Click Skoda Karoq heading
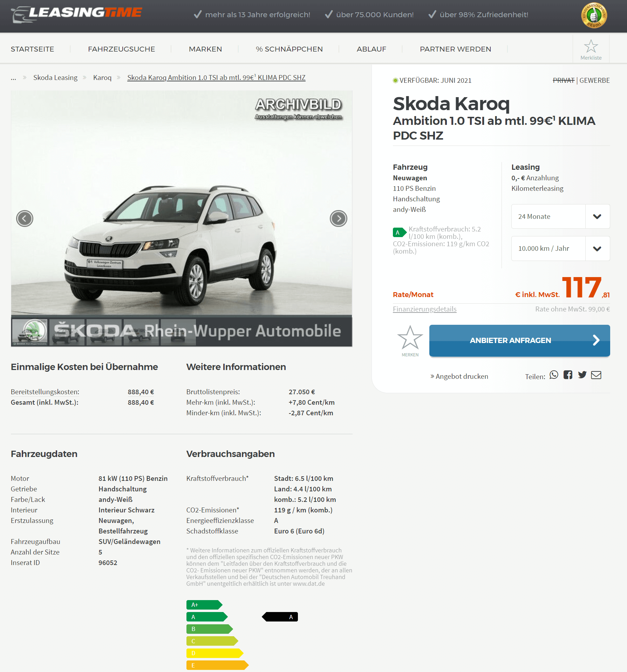The width and height of the screenshot is (627, 672). 451,104
